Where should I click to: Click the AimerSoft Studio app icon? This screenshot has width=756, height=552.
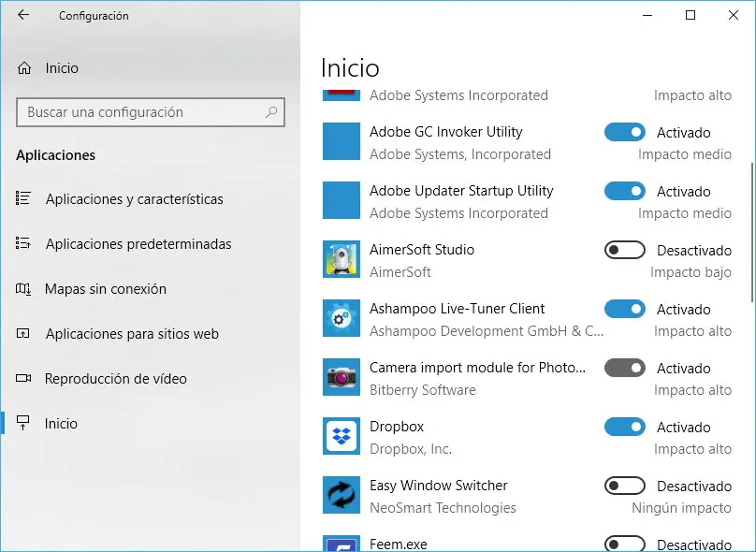pyautogui.click(x=342, y=259)
